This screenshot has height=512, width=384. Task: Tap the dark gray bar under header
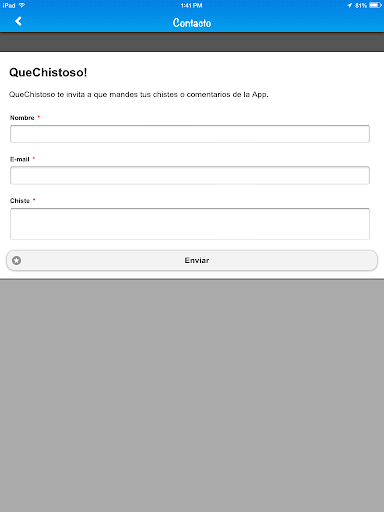coord(192,42)
